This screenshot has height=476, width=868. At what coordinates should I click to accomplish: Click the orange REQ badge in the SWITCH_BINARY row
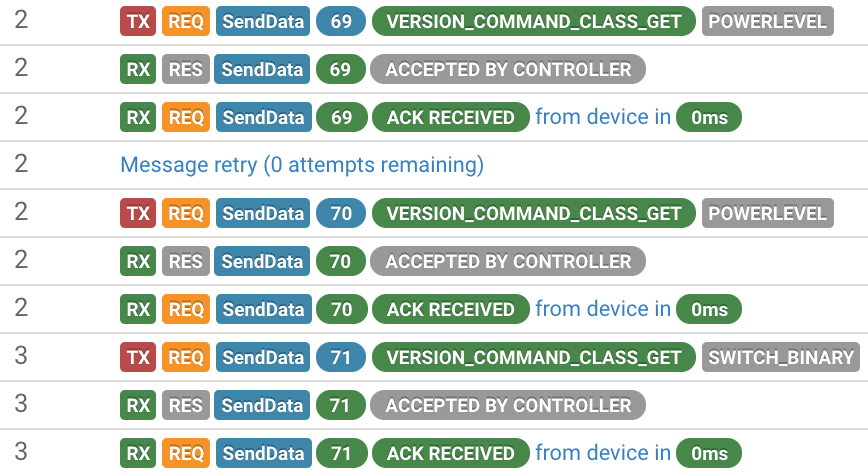click(186, 357)
